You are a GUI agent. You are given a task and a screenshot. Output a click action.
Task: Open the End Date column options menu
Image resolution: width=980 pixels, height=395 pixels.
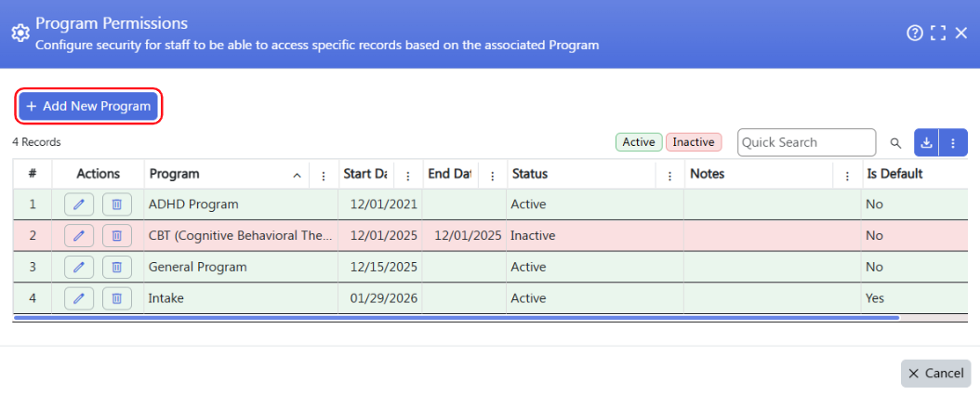(x=493, y=177)
